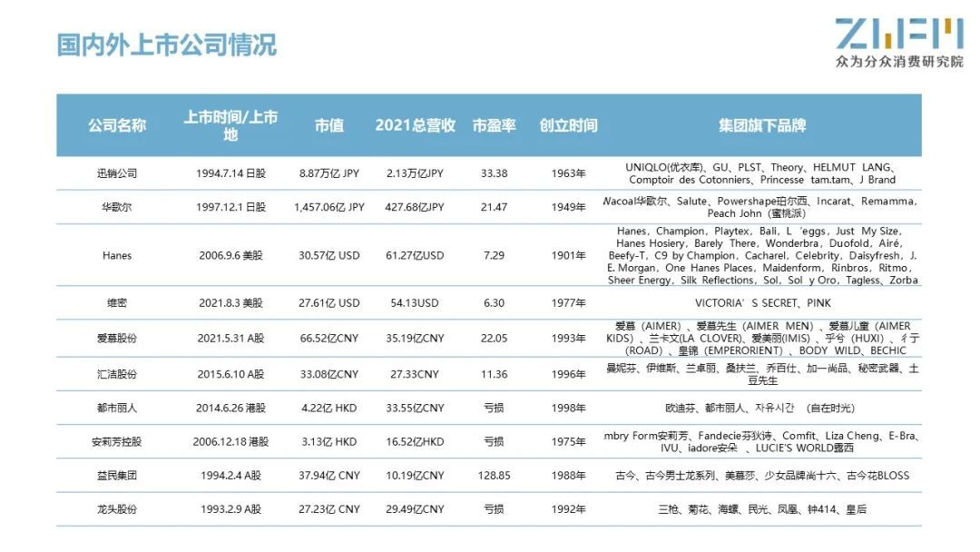Click revenue cell 54.13USD
Screen dimensions: 980x552
click(415, 302)
